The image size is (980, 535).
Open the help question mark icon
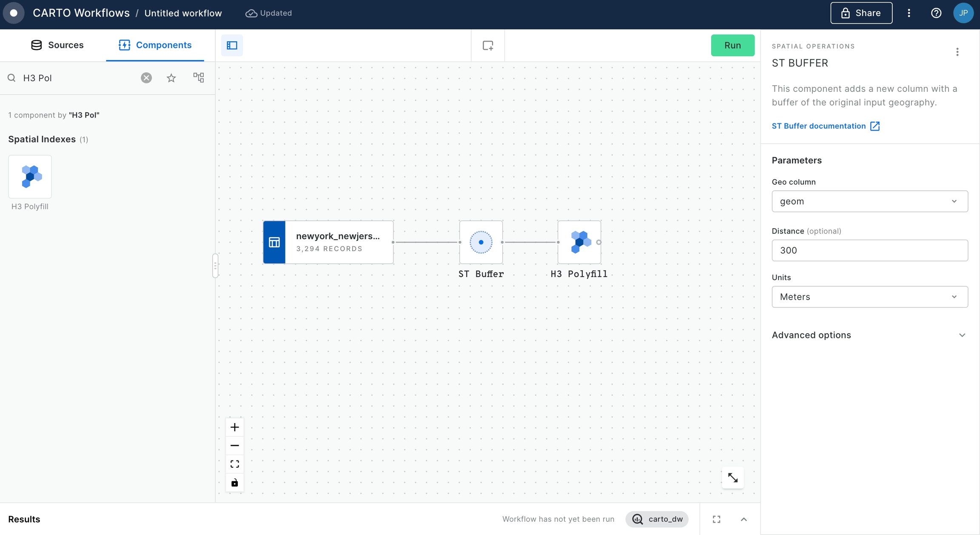coord(936,13)
